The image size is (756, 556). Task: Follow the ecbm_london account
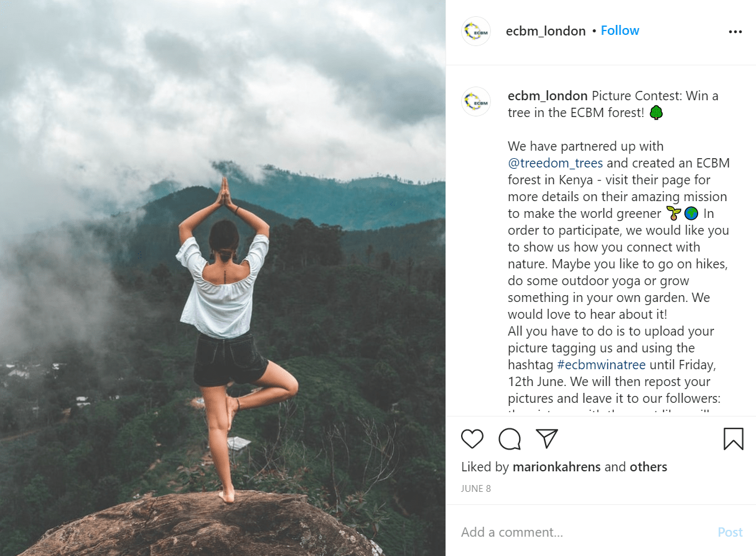(620, 31)
